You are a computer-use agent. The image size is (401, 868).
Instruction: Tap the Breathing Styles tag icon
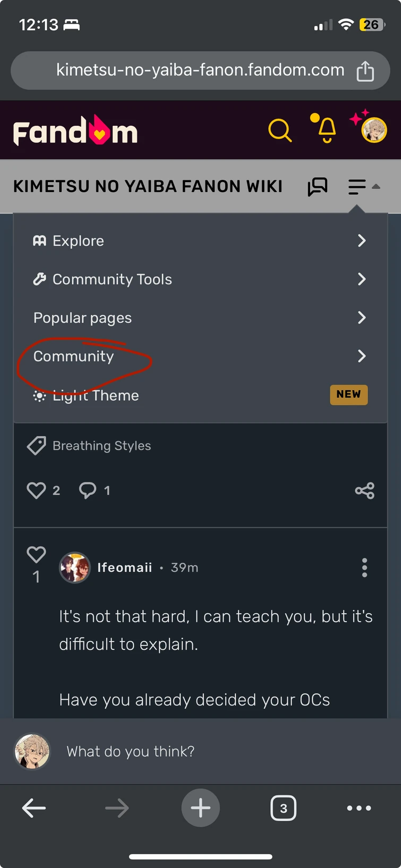pos(36,445)
